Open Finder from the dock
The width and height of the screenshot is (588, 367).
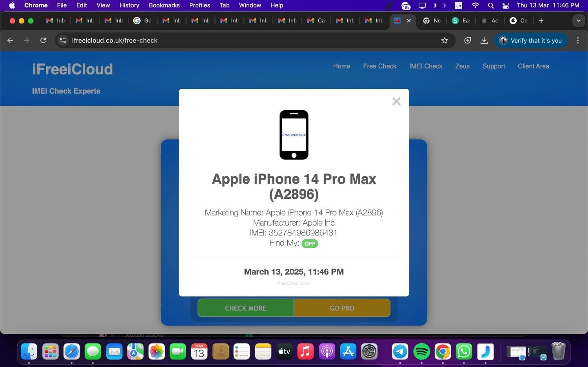pyautogui.click(x=29, y=351)
